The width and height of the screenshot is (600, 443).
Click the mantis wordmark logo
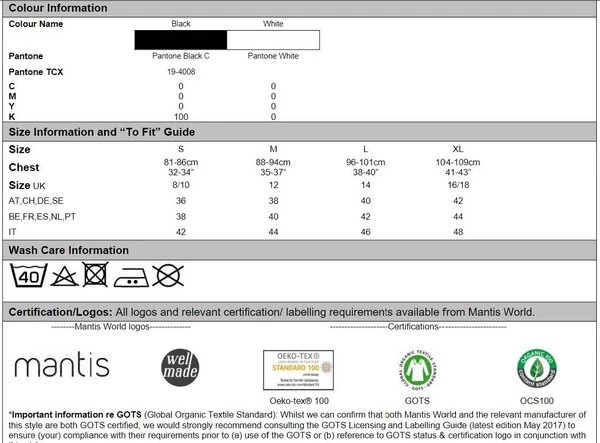[x=61, y=364]
